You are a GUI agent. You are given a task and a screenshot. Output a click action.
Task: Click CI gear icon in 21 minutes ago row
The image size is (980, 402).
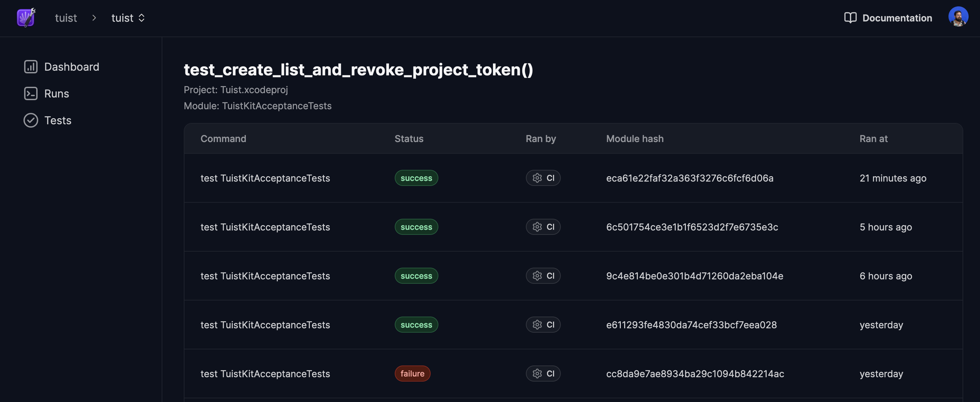(x=537, y=178)
